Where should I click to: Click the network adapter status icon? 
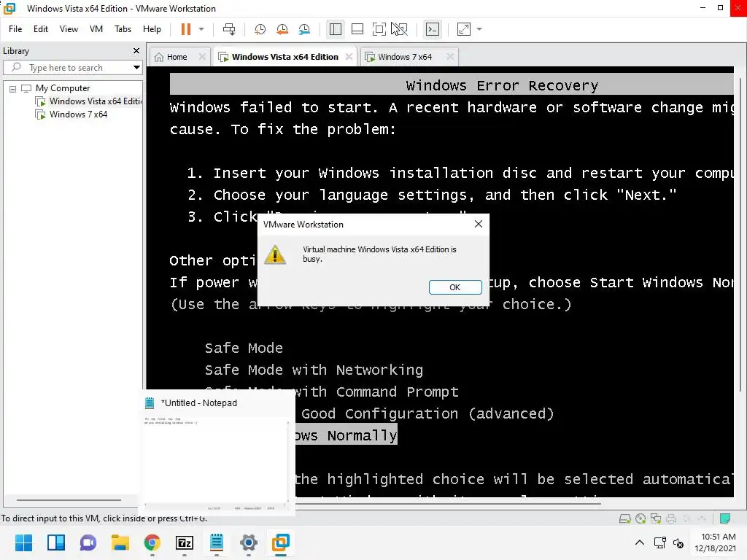coord(656,519)
